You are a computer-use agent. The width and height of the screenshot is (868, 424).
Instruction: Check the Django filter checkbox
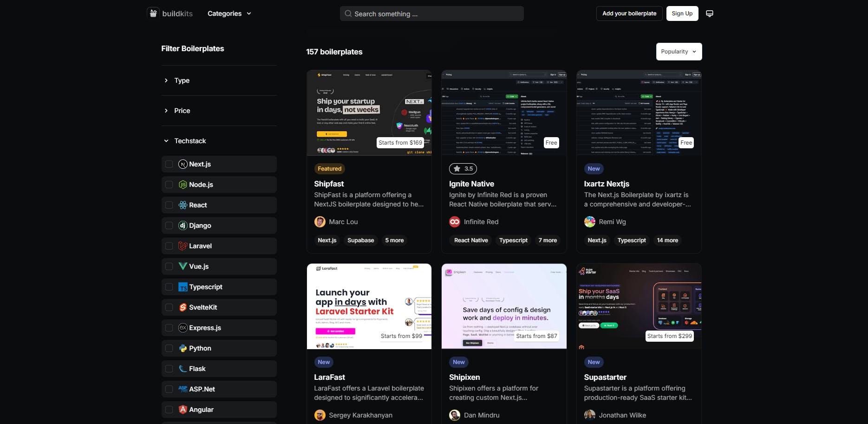click(x=169, y=225)
